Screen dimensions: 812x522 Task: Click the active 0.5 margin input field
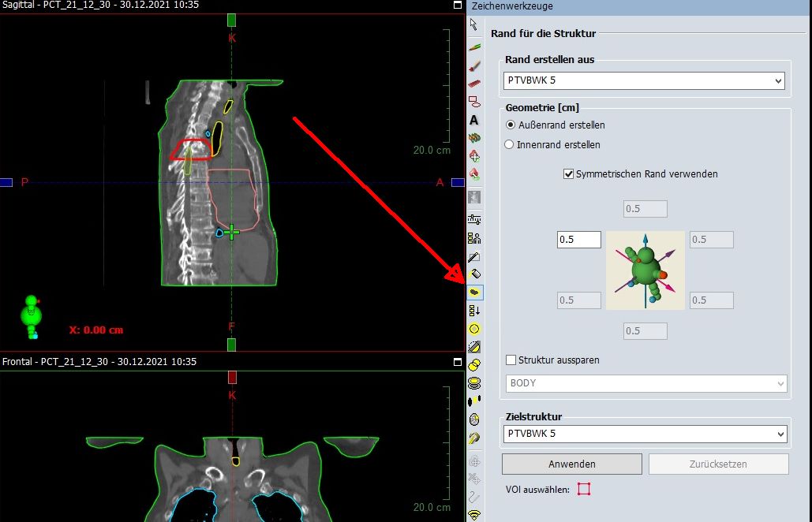click(578, 240)
